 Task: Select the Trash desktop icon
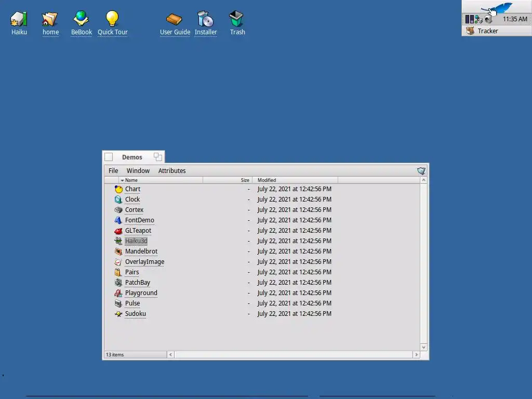click(236, 18)
